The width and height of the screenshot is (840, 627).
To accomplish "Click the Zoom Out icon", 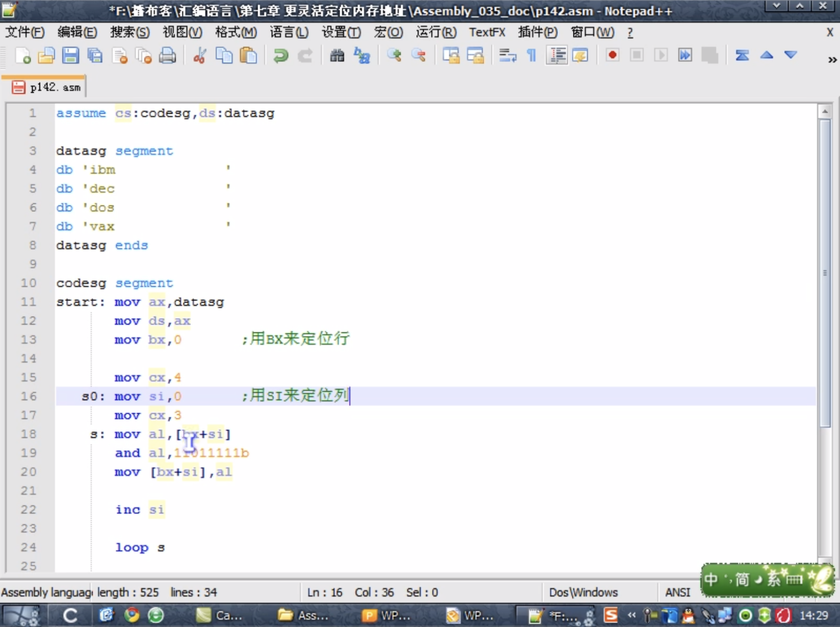I will (x=418, y=56).
